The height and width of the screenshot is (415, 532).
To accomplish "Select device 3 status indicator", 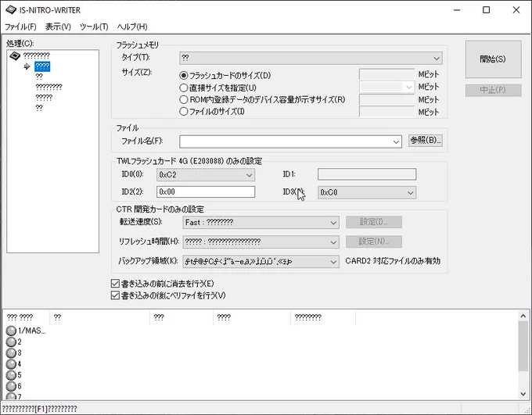I will coord(11,353).
